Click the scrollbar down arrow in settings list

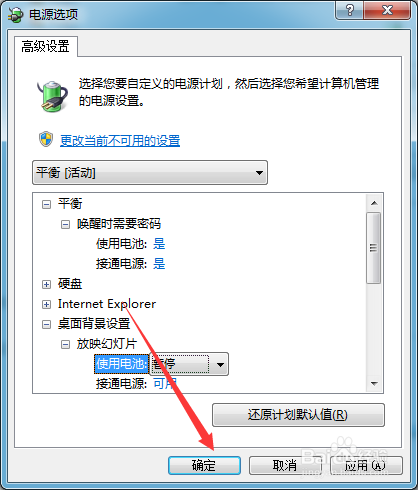click(374, 384)
